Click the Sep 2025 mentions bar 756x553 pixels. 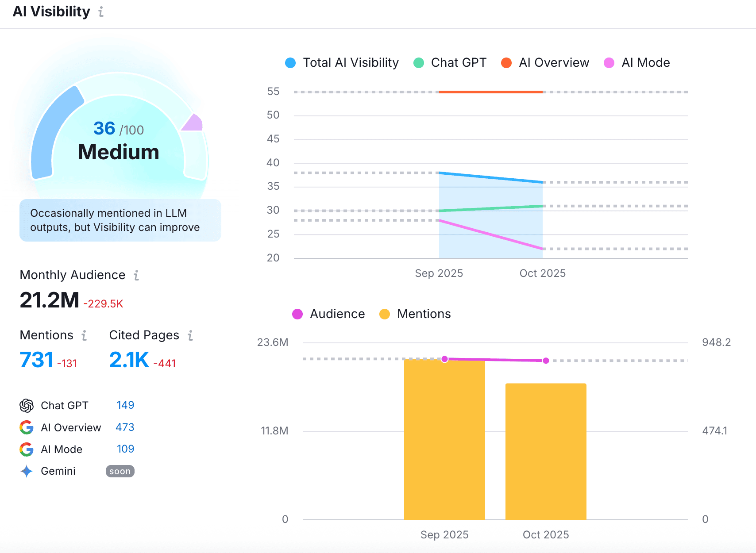pos(444,440)
